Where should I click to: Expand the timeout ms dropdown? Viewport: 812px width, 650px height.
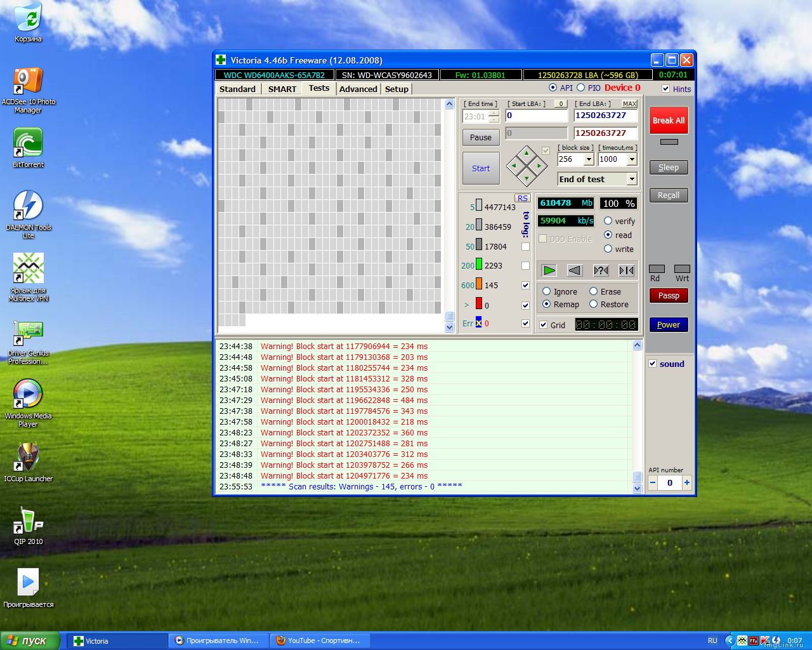[x=632, y=159]
